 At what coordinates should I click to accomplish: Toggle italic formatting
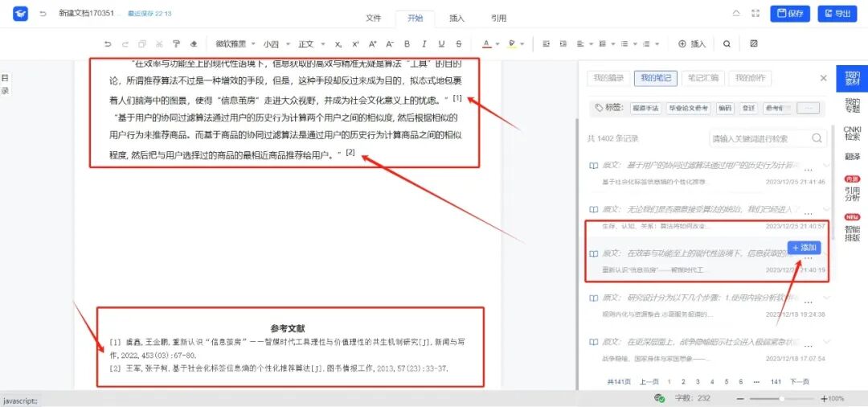[x=424, y=43]
